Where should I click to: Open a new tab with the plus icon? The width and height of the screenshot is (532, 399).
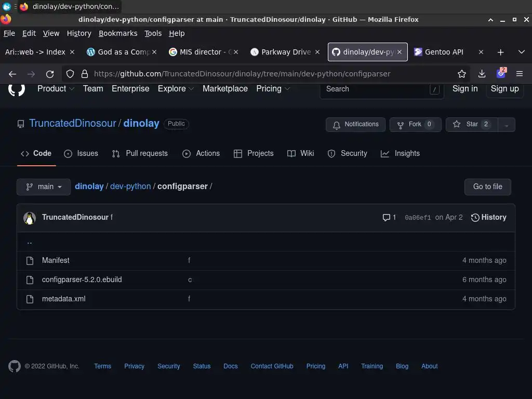(x=500, y=52)
